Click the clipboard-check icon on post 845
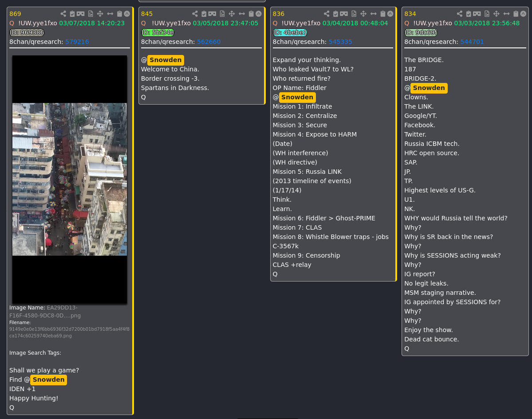This screenshot has height=419, width=532. coord(204,14)
